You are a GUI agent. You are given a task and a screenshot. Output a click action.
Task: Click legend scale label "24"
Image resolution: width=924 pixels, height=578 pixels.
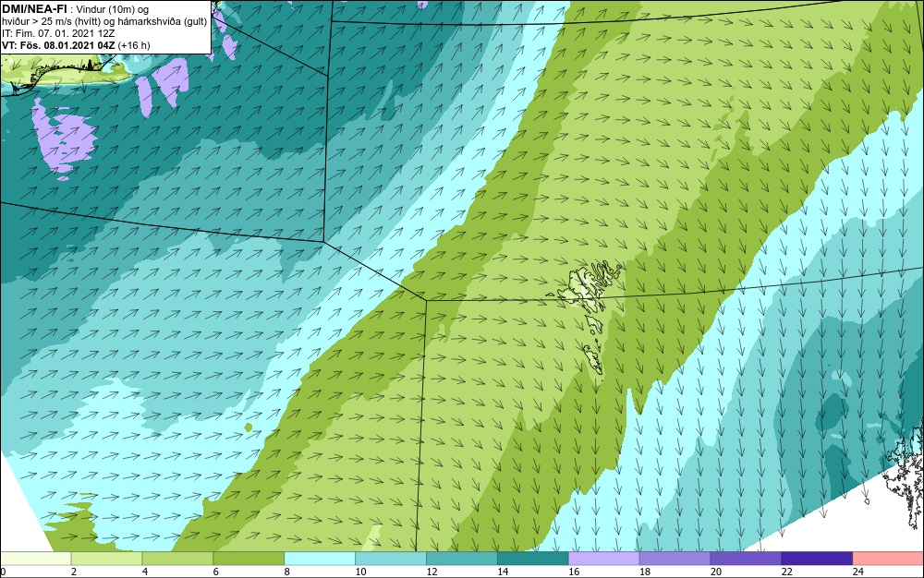[x=858, y=572]
